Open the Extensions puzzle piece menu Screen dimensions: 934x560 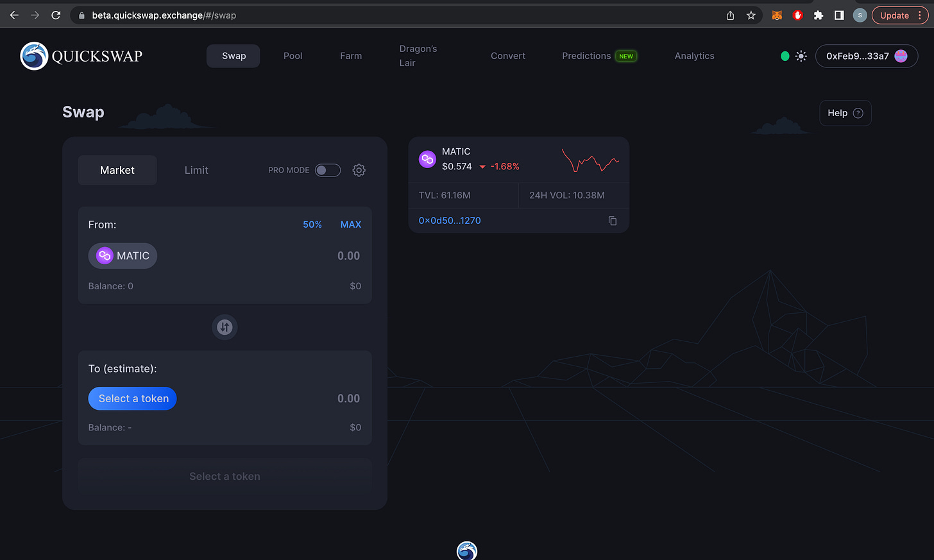(819, 15)
